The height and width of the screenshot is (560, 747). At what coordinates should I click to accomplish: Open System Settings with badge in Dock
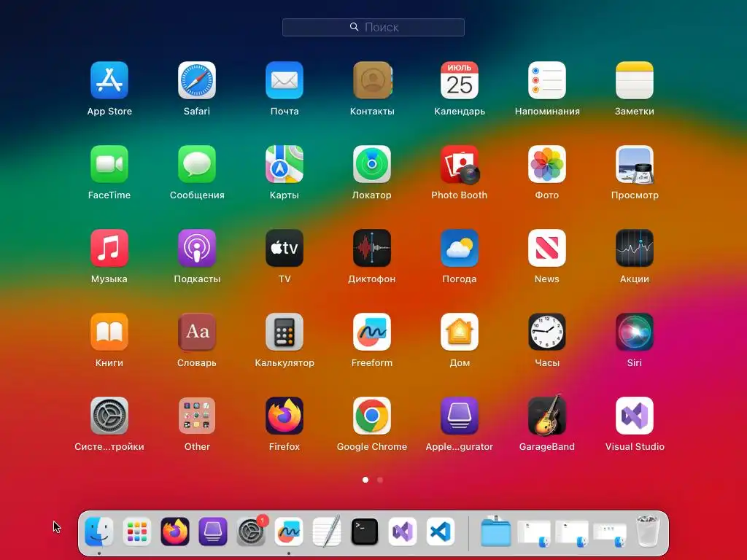click(x=251, y=532)
